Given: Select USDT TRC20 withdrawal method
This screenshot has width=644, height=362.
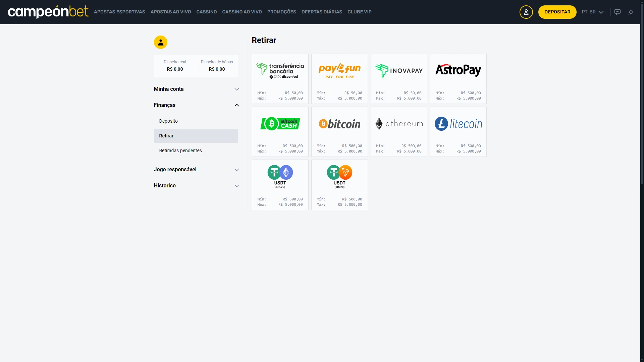Looking at the screenshot, I should (339, 185).
